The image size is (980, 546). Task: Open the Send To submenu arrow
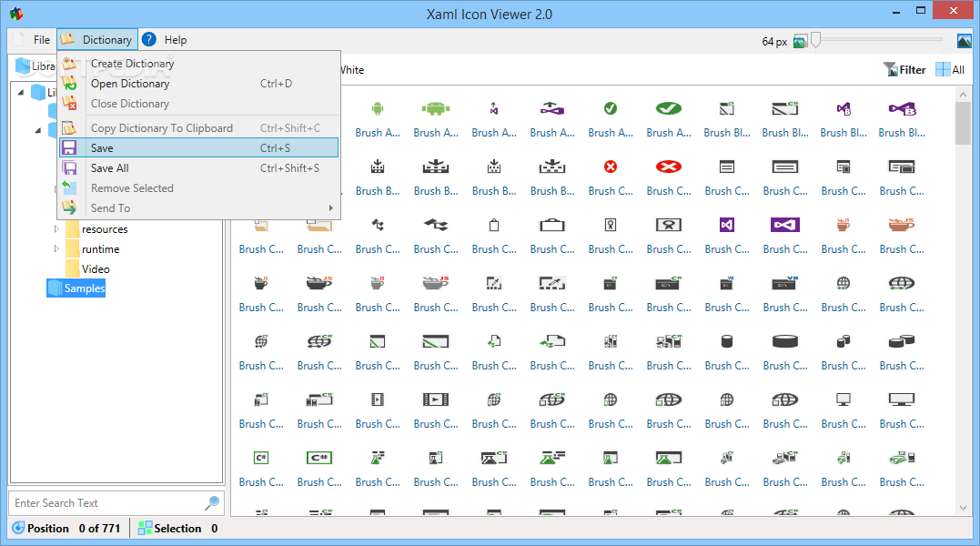330,208
